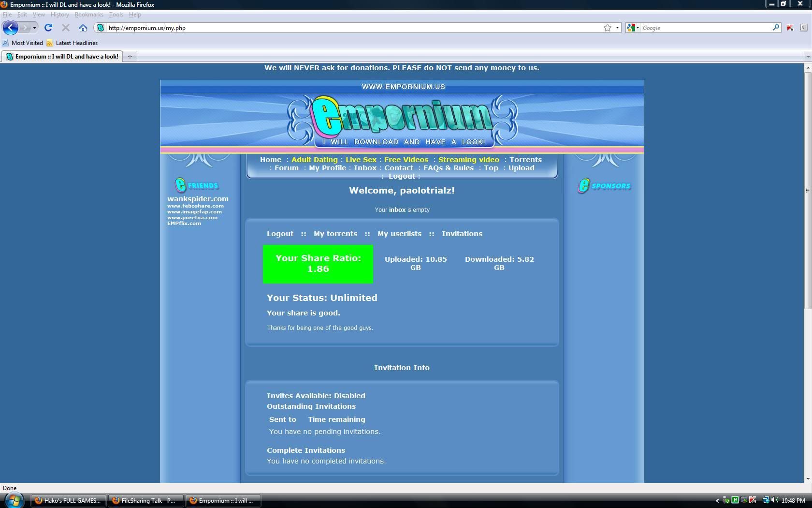This screenshot has height=508, width=812.
Task: Go to Home in the site navigation
Action: coord(271,160)
